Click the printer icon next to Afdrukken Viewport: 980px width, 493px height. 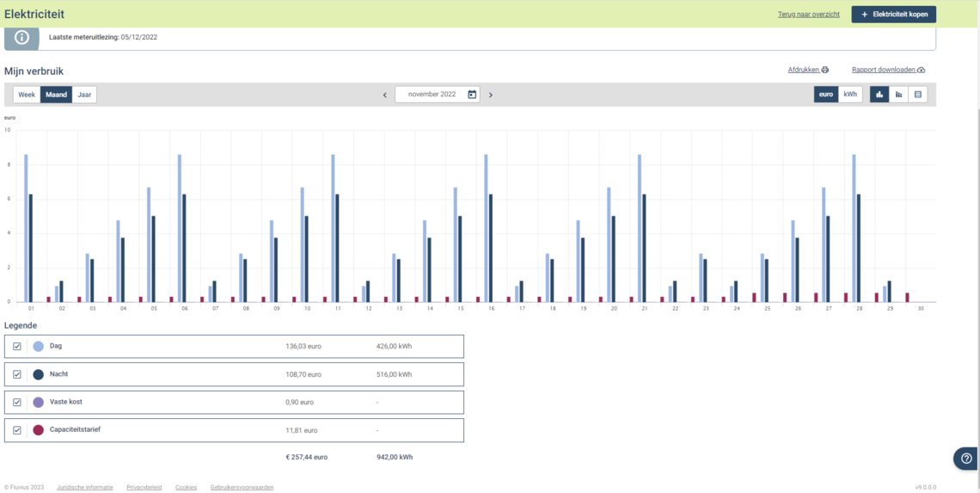coord(825,70)
